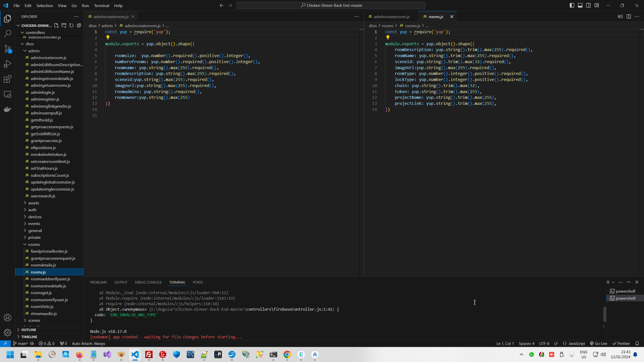This screenshot has width=644, height=362.
Task: Open the Terminal menu
Action: point(101,6)
